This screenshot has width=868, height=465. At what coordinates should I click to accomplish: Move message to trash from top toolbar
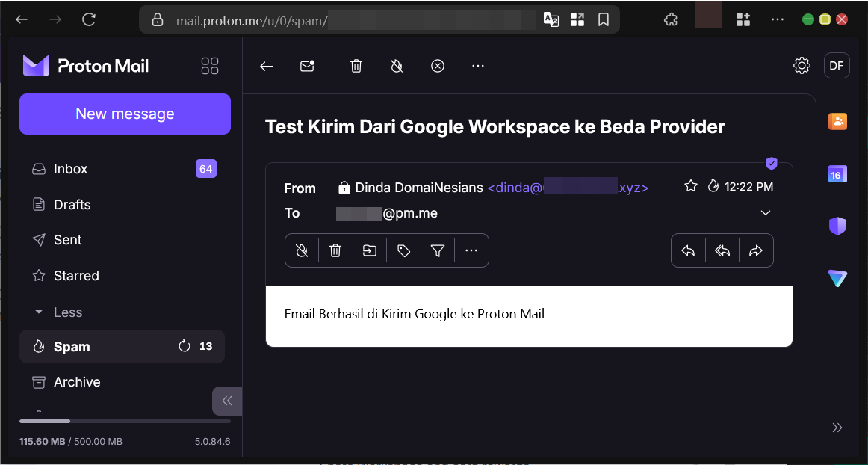(x=356, y=67)
